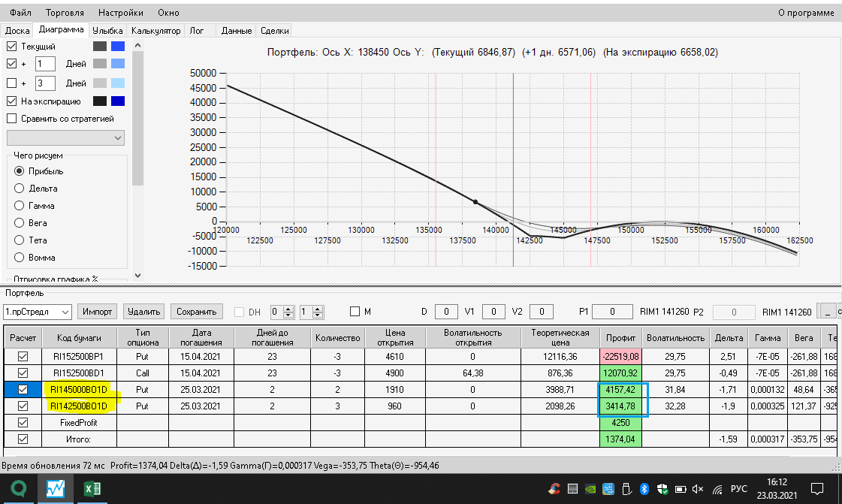
Task: Toggle the На экспирацию checkbox
Action: coord(12,101)
